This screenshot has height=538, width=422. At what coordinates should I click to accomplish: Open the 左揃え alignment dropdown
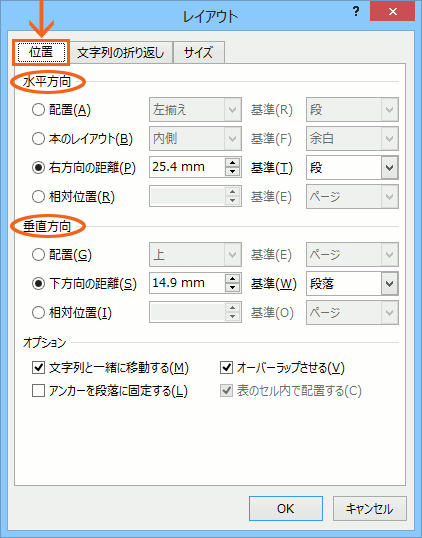pyautogui.click(x=195, y=110)
